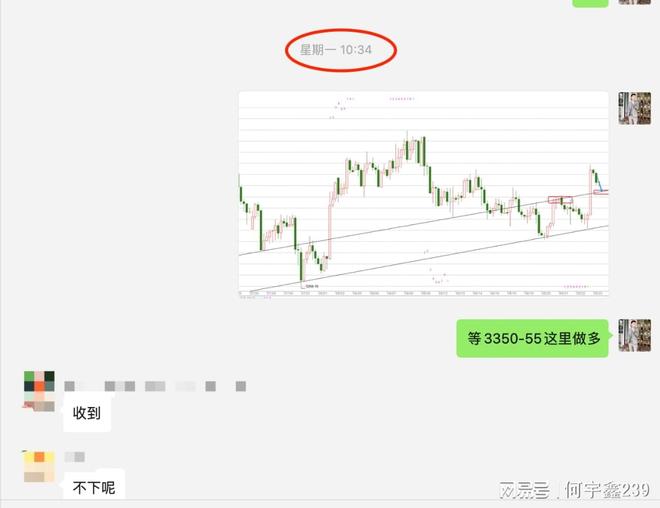
Task: Click the sender avatar beside the chart image
Action: 634,108
